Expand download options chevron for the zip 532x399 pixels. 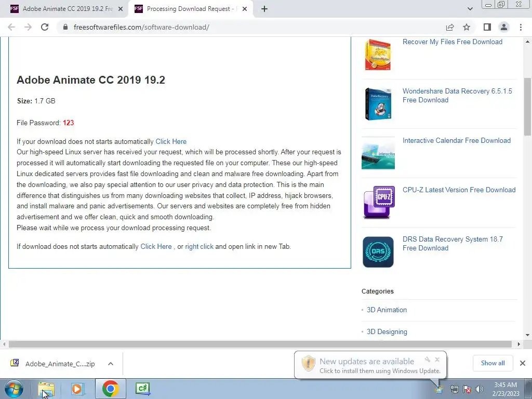click(111, 364)
